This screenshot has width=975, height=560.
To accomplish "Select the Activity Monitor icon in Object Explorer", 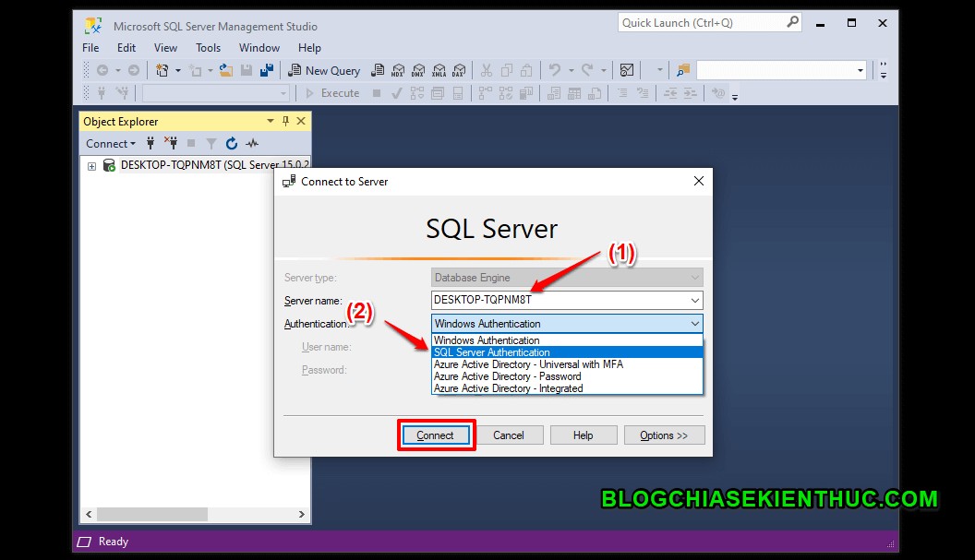I will tap(252, 143).
